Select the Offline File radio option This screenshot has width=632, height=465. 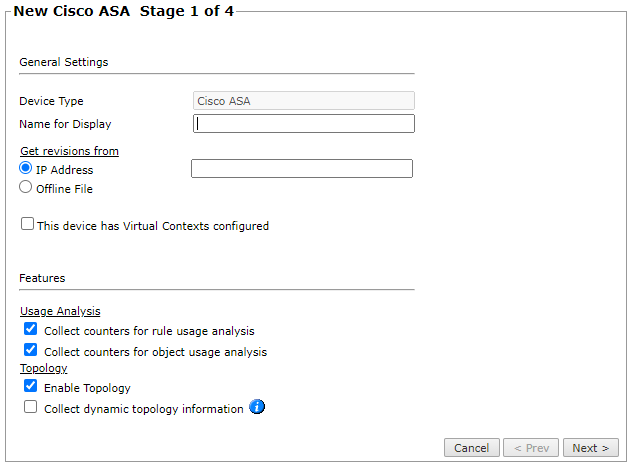coord(26,187)
